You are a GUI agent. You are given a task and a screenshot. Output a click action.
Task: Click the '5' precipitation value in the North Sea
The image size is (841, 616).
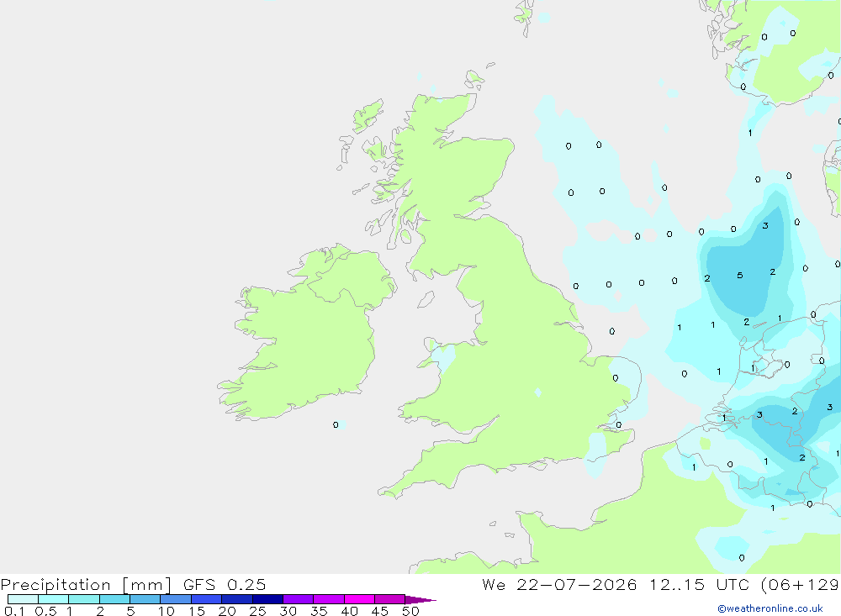coord(739,276)
